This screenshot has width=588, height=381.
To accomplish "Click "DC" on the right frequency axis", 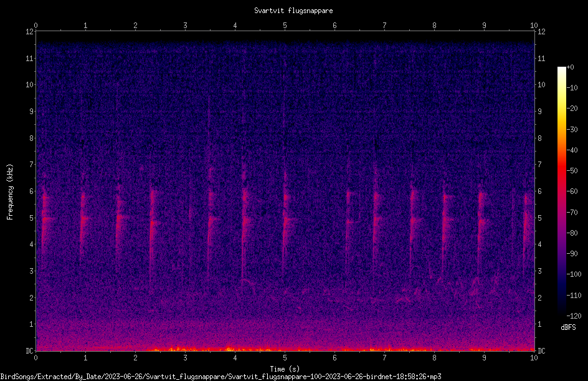I will point(541,351).
